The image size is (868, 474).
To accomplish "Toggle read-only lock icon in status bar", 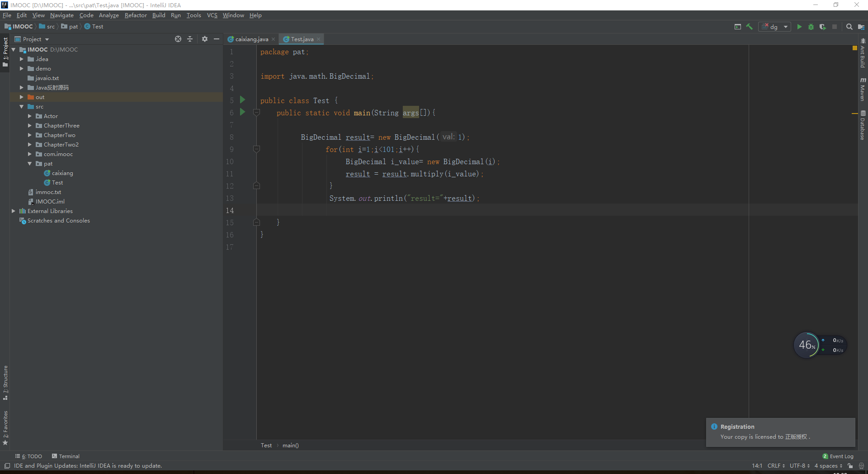I will [x=850, y=466].
